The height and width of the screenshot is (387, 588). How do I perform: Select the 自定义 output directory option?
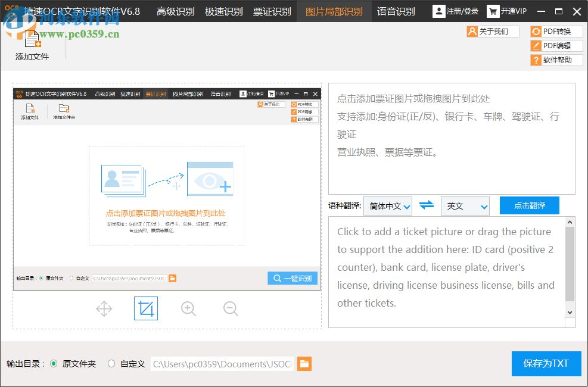pyautogui.click(x=111, y=364)
